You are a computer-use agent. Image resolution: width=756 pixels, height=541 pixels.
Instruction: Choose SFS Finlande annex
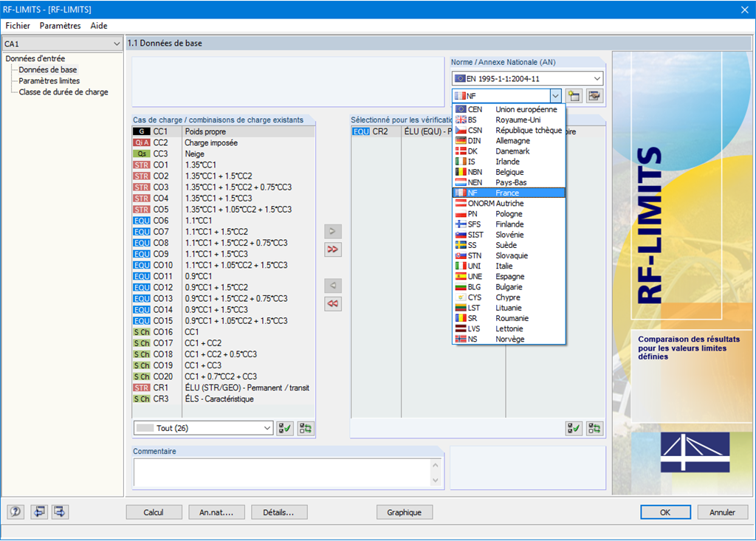(x=509, y=224)
